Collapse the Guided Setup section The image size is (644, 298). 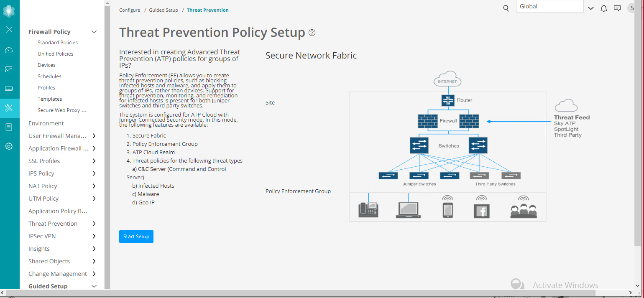(x=94, y=286)
